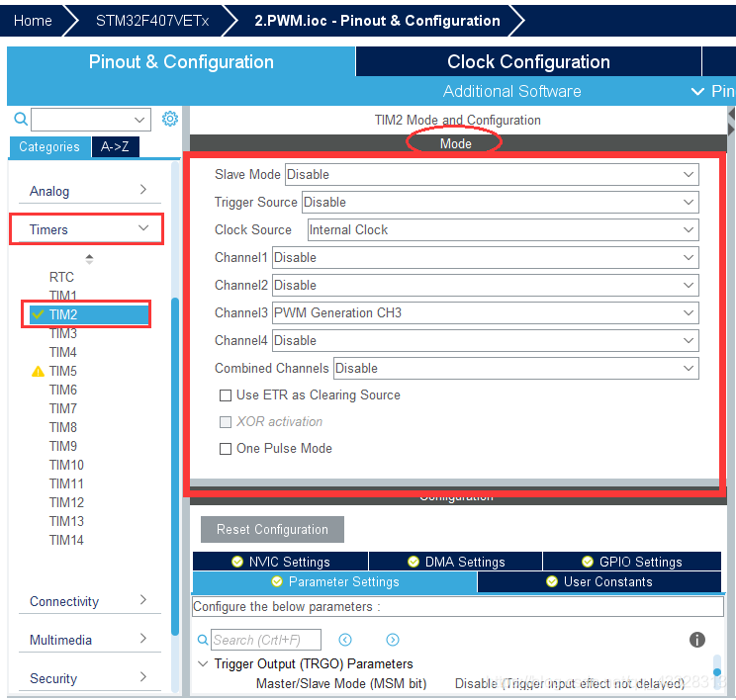Enable Use ETR as Clearing Source
The image size is (736, 700).
(x=226, y=395)
